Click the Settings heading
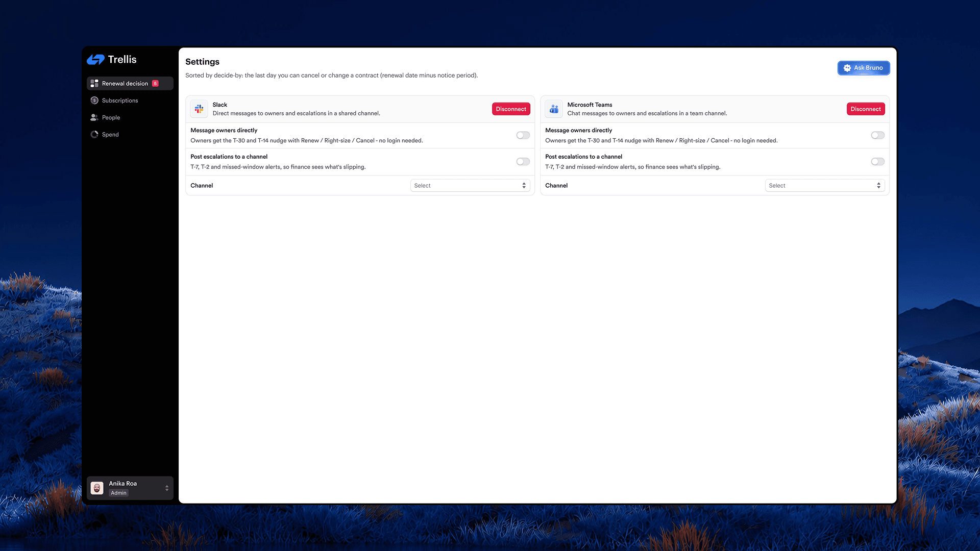The image size is (980, 551). 202,62
